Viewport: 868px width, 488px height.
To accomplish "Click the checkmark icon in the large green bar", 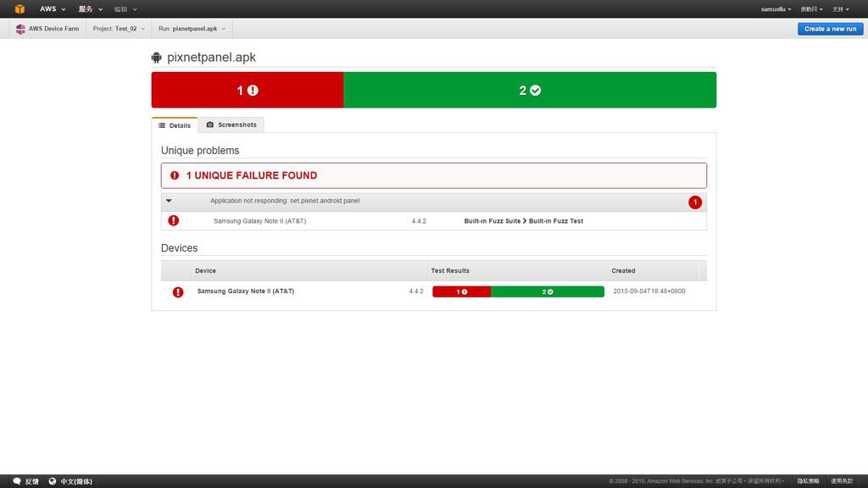I will [x=536, y=90].
